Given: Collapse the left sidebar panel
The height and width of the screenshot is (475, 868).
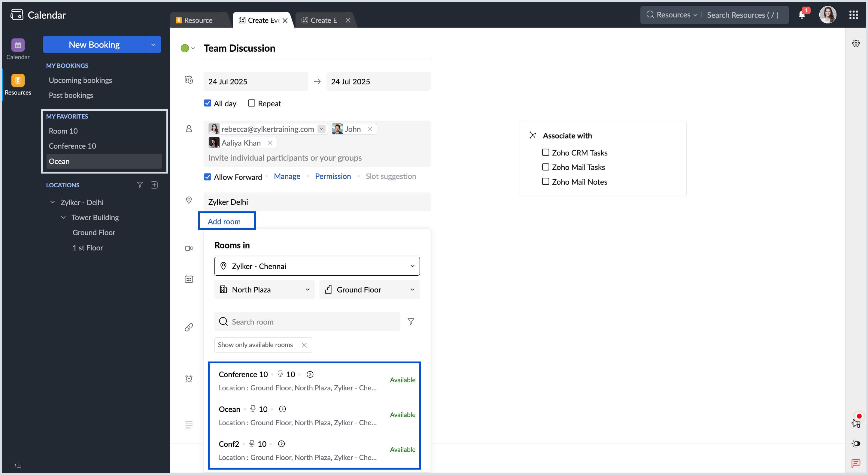Looking at the screenshot, I should (x=18, y=465).
